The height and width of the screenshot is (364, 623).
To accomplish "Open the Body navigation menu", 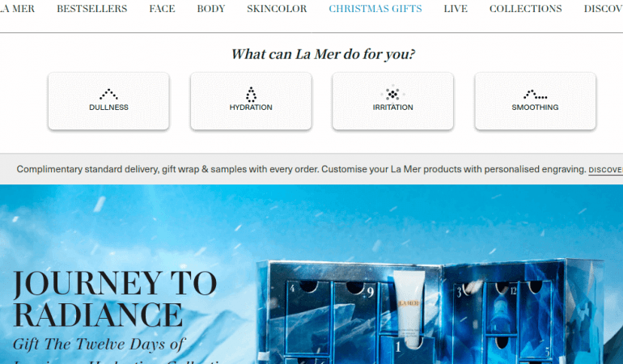I will coord(211,9).
